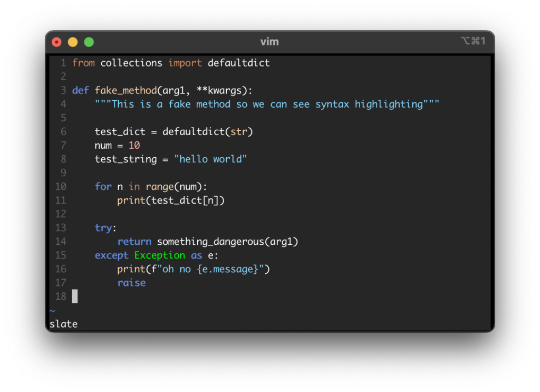This screenshot has height=392, width=540.
Task: Click the green 'Exception' class name
Action: (x=159, y=255)
